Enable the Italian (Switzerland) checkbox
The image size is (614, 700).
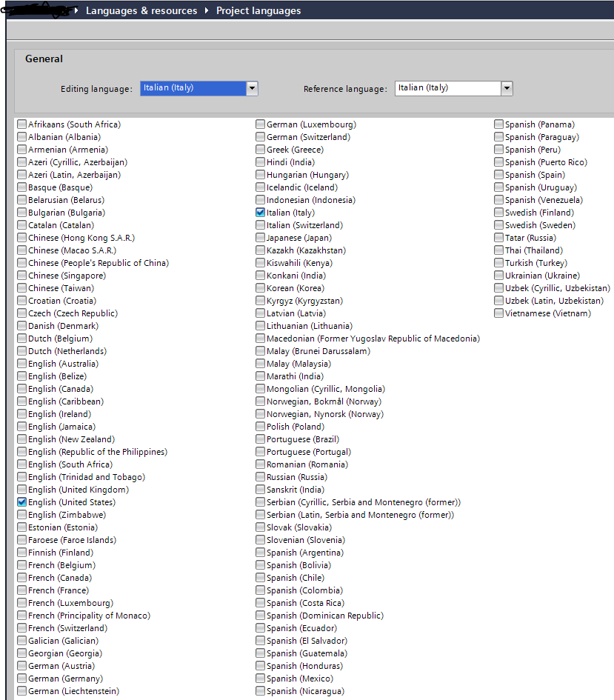click(260, 225)
